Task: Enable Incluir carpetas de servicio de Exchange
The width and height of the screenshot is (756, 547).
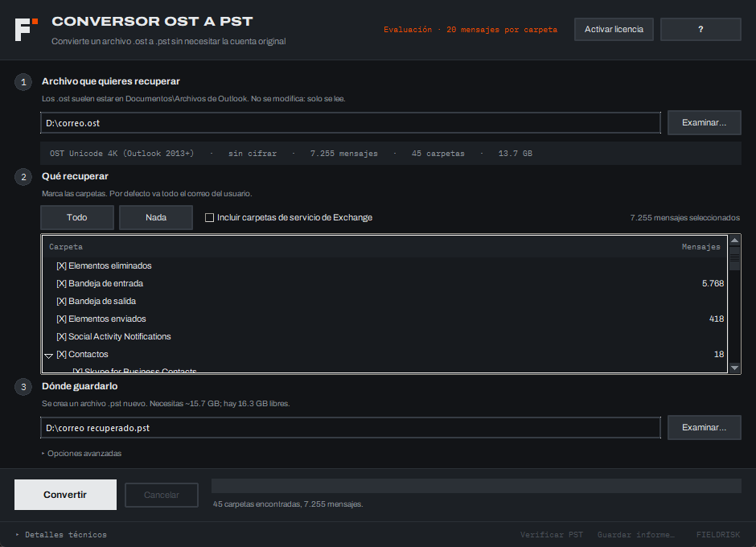Action: click(209, 217)
